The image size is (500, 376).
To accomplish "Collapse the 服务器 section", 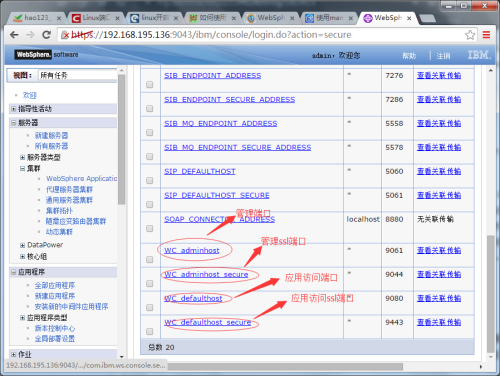I will (14, 123).
